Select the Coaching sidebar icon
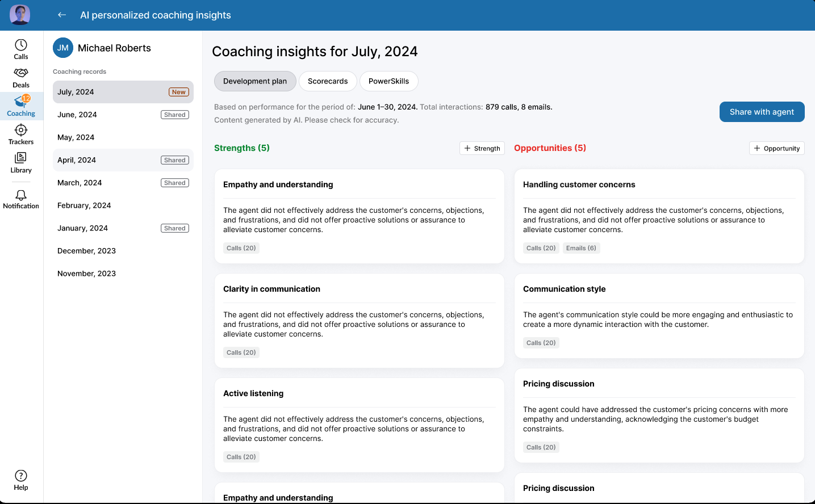815x504 pixels. coord(20,106)
